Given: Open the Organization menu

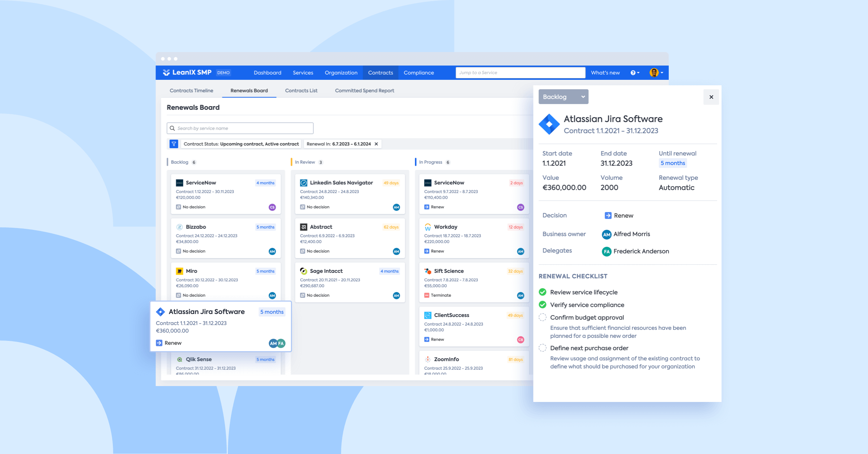Looking at the screenshot, I should (x=341, y=73).
